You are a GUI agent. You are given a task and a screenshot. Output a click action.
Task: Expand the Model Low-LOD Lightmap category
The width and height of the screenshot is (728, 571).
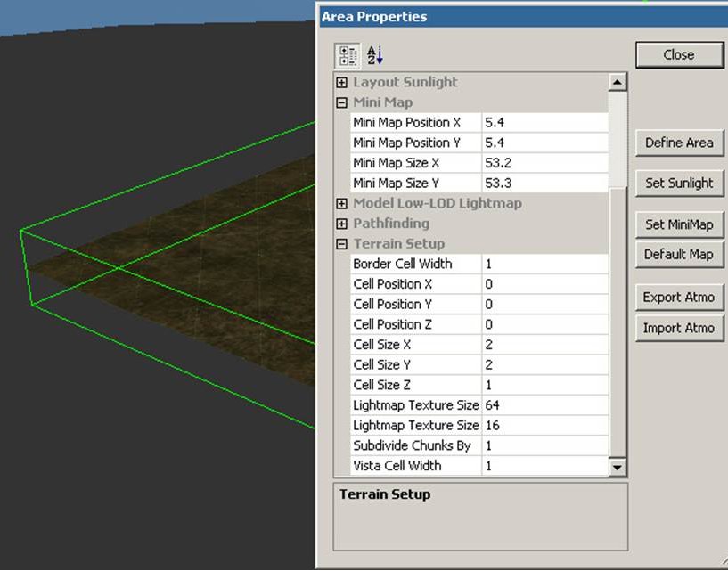[x=341, y=203]
